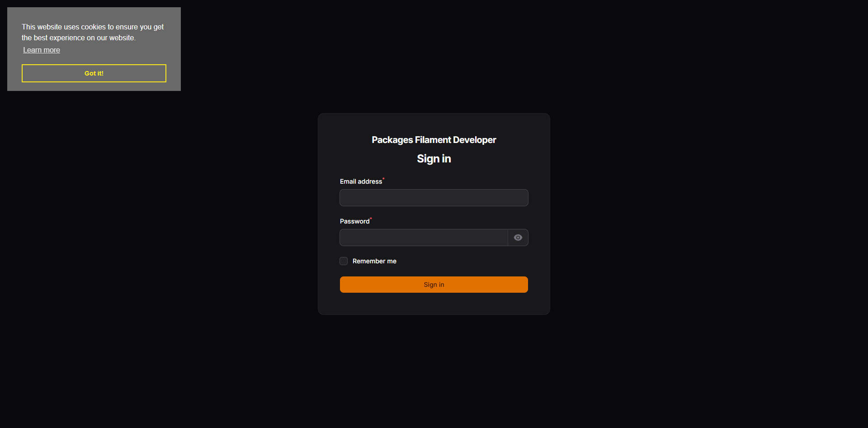Click the Email address field label
The height and width of the screenshot is (428, 868).
361,181
